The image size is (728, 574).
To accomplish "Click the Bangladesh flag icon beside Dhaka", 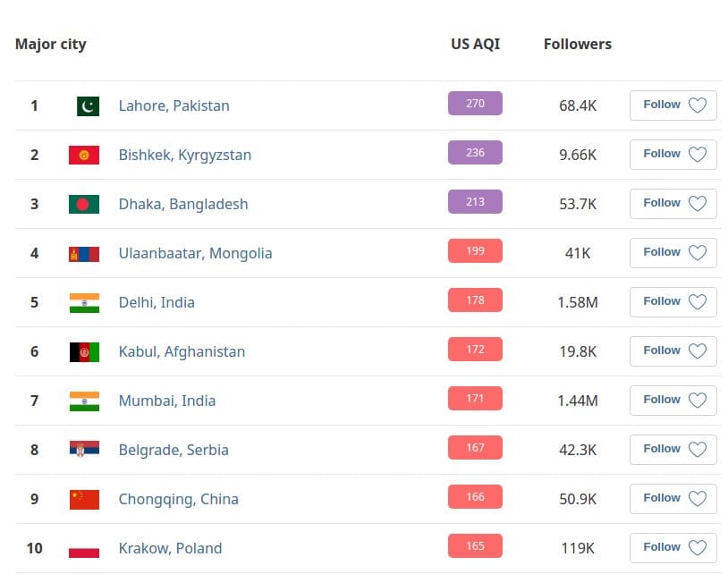I will coord(84,204).
